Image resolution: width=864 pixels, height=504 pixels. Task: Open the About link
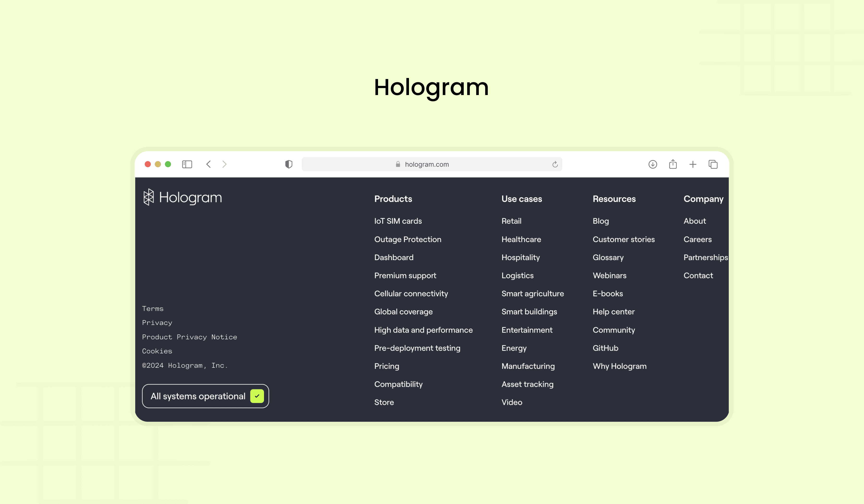tap(695, 221)
